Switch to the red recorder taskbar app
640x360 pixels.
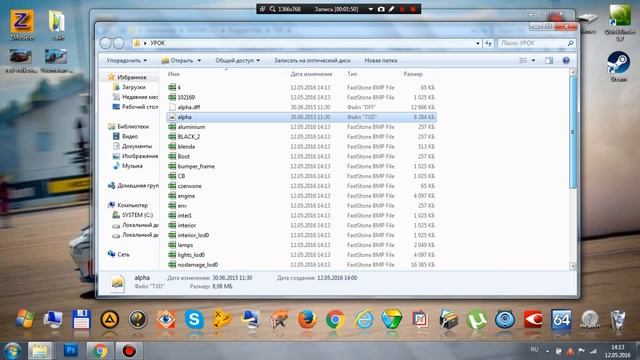[x=129, y=350]
